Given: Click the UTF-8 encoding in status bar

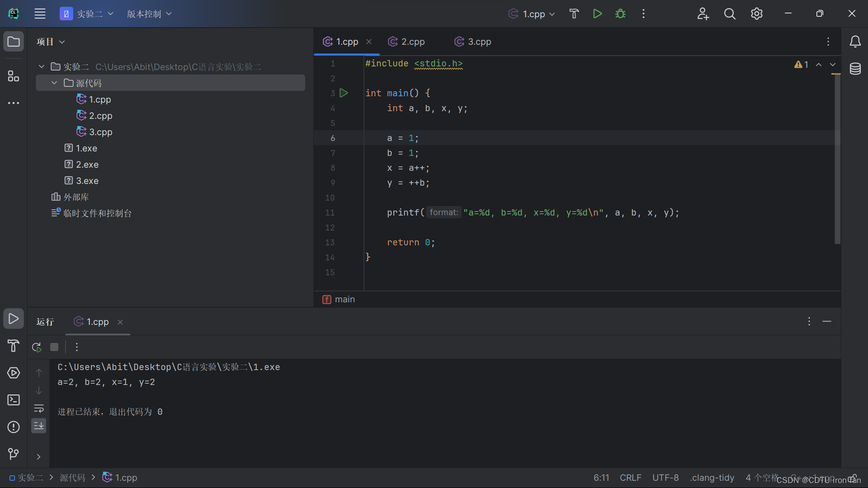Looking at the screenshot, I should (x=665, y=478).
